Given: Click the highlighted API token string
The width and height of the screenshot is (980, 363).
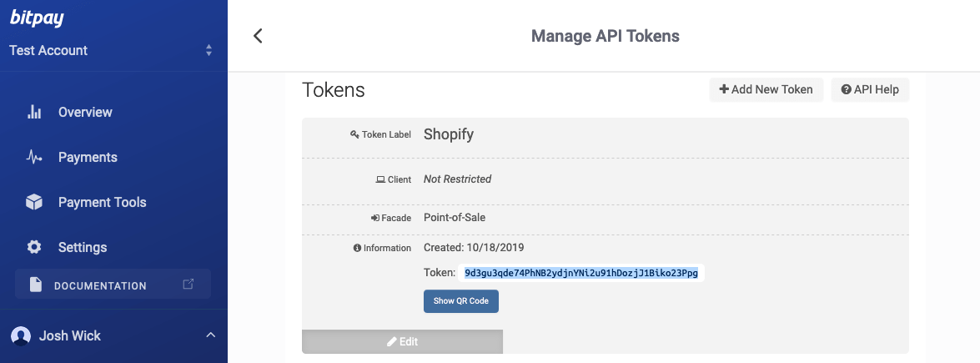Looking at the screenshot, I should (580, 273).
